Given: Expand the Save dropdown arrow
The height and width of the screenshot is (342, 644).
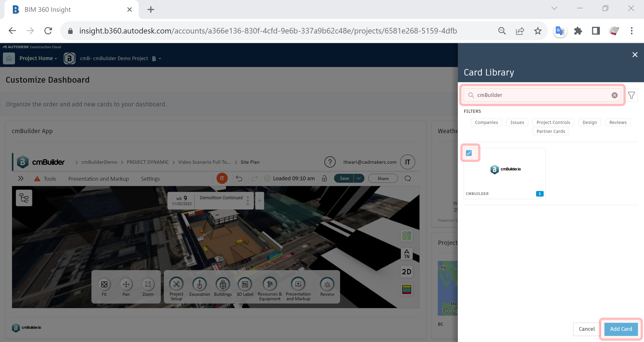Looking at the screenshot, I should [359, 178].
